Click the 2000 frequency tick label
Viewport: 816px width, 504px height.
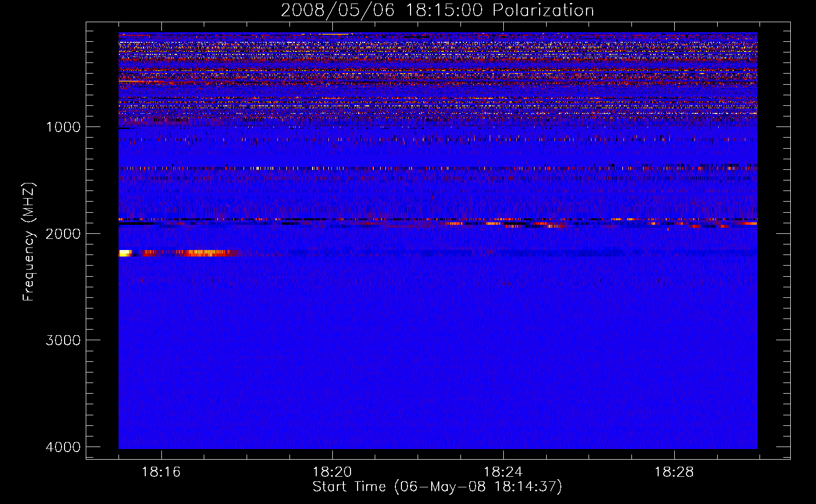63,233
